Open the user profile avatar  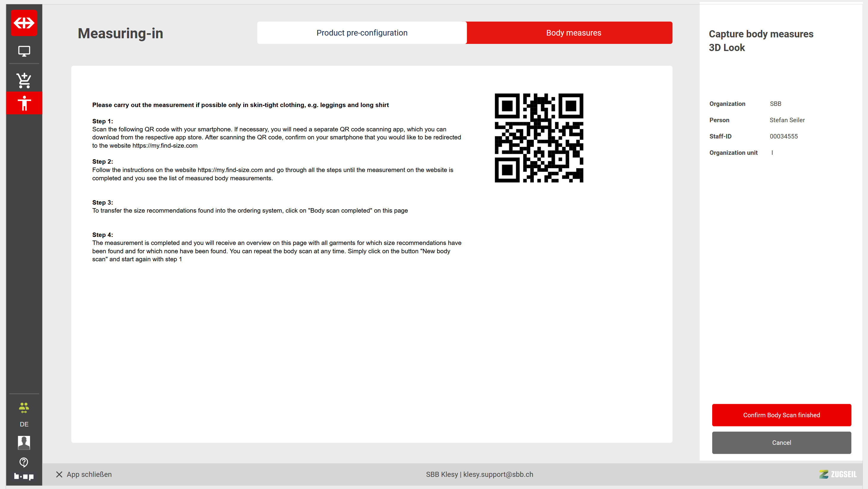[x=24, y=442]
